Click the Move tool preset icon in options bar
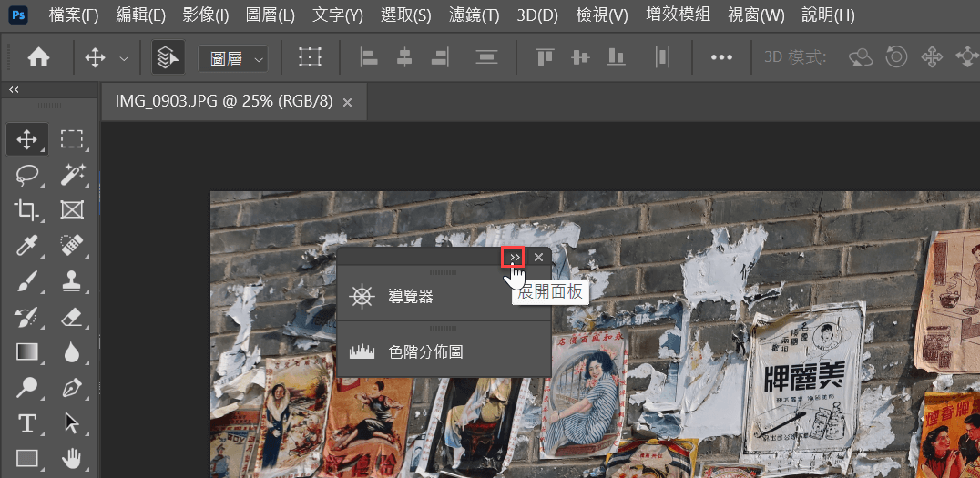Screen dimensions: 980x478 pyautogui.click(x=95, y=58)
